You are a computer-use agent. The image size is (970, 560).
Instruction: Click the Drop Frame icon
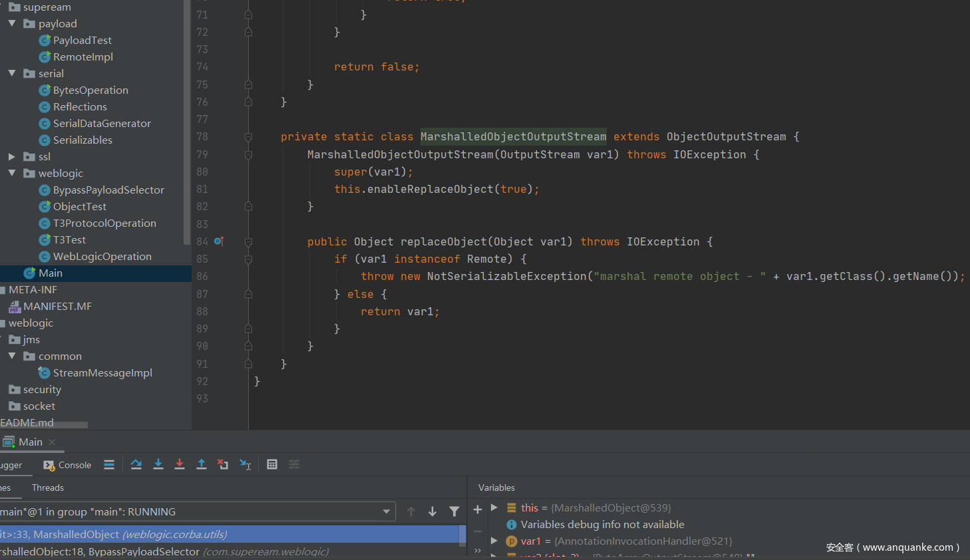pyautogui.click(x=223, y=464)
